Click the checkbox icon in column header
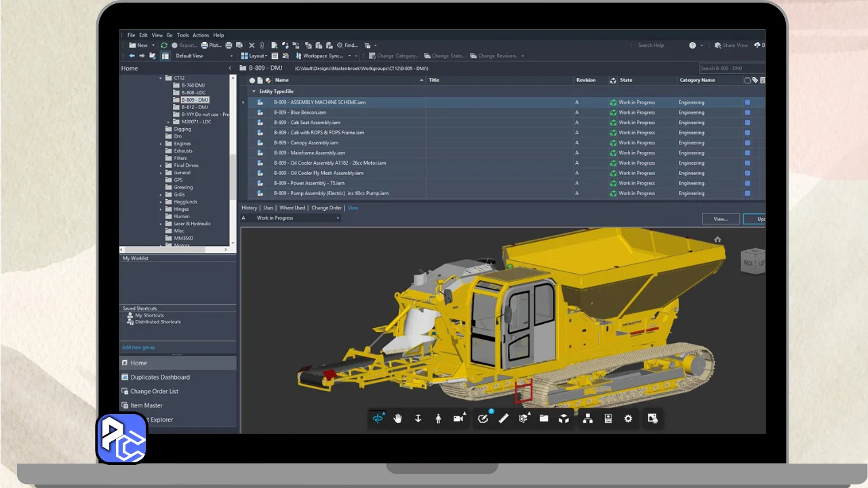The image size is (868, 488). 747,80
